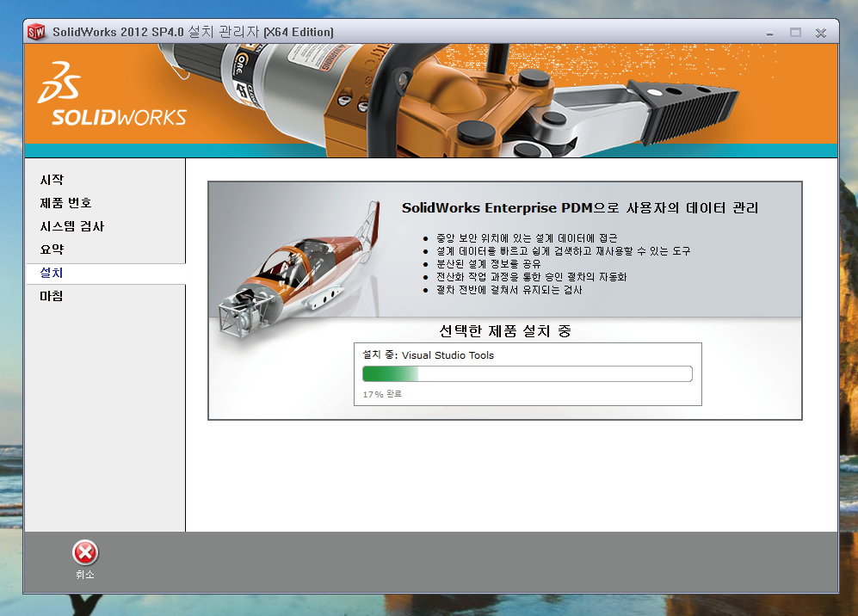Click the airplane model thumbnail
Screen dimensions: 858x616
tap(299, 268)
